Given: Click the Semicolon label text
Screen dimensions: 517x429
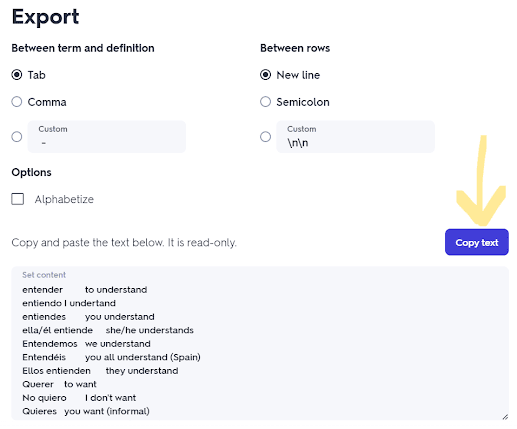Looking at the screenshot, I should [303, 102].
